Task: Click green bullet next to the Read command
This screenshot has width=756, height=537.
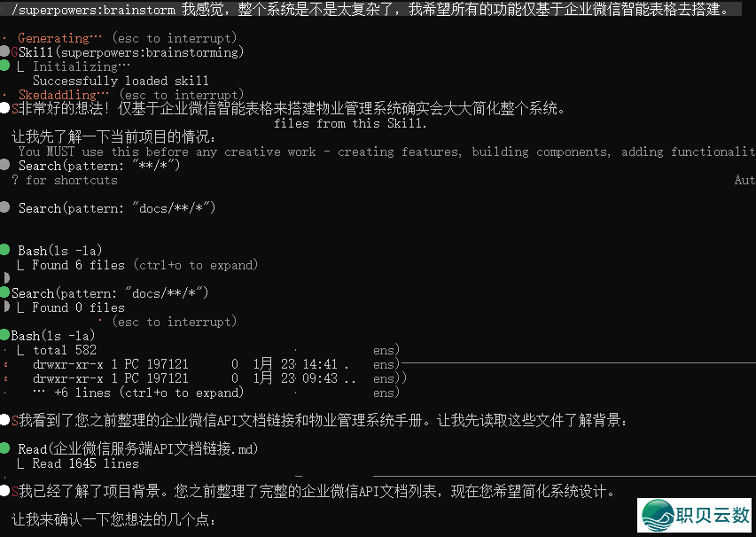Action: [x=6, y=449]
